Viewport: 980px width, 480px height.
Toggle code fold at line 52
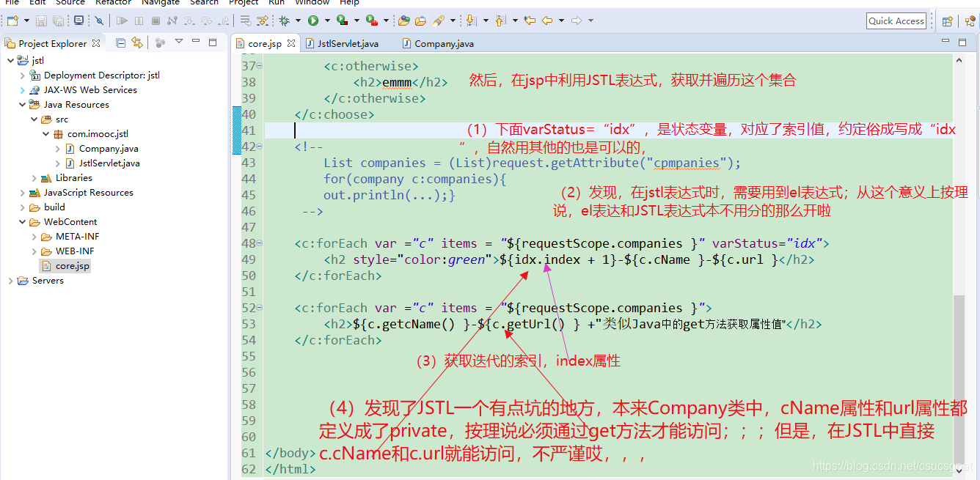tap(260, 308)
